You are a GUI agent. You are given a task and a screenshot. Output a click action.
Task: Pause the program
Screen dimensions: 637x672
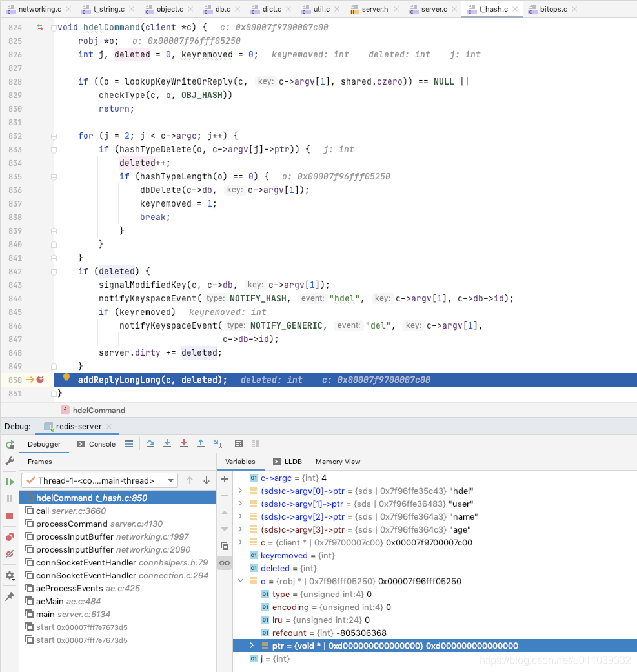(x=10, y=499)
